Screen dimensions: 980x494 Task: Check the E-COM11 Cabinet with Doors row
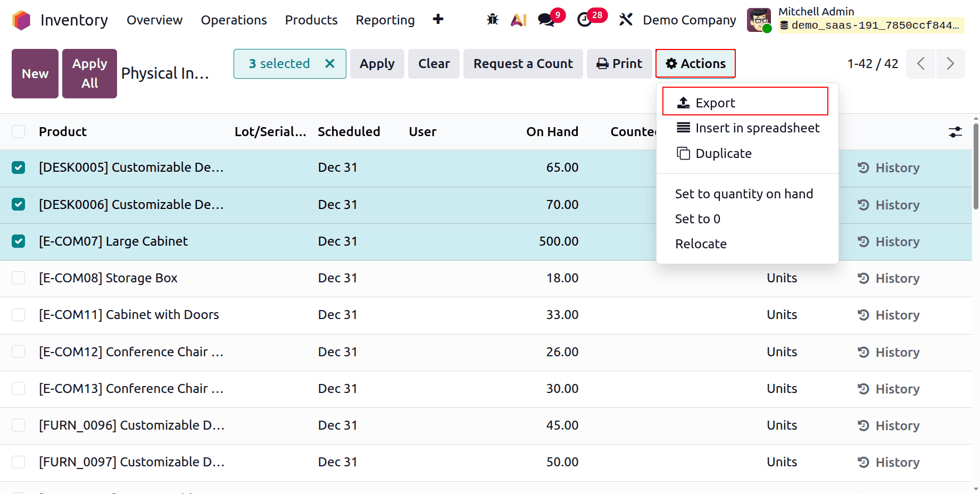tap(18, 315)
